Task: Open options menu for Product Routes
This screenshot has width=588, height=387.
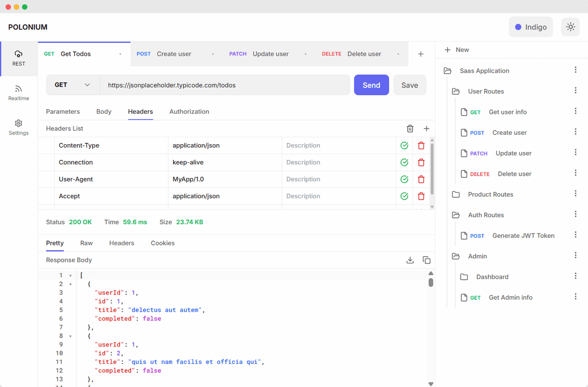Action: (575, 194)
